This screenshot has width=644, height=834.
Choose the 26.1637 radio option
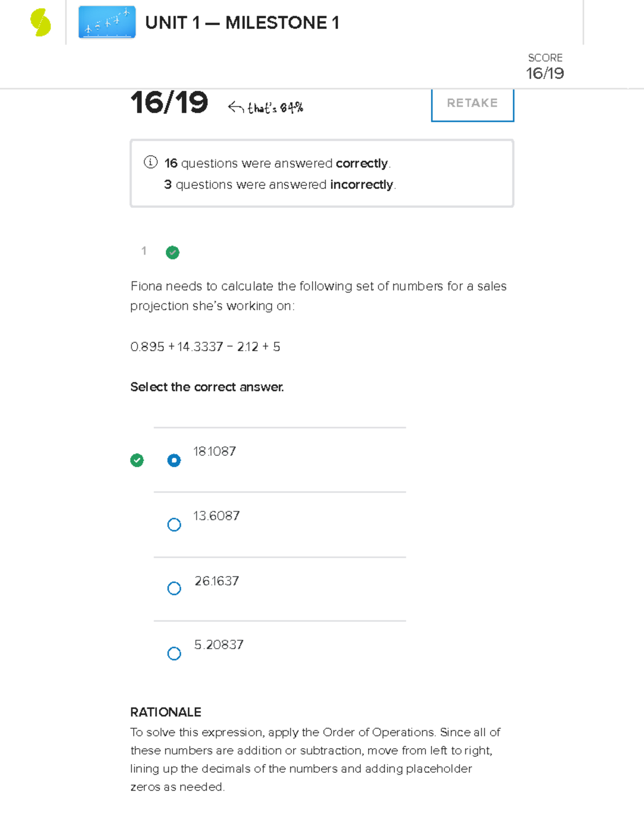point(174,589)
